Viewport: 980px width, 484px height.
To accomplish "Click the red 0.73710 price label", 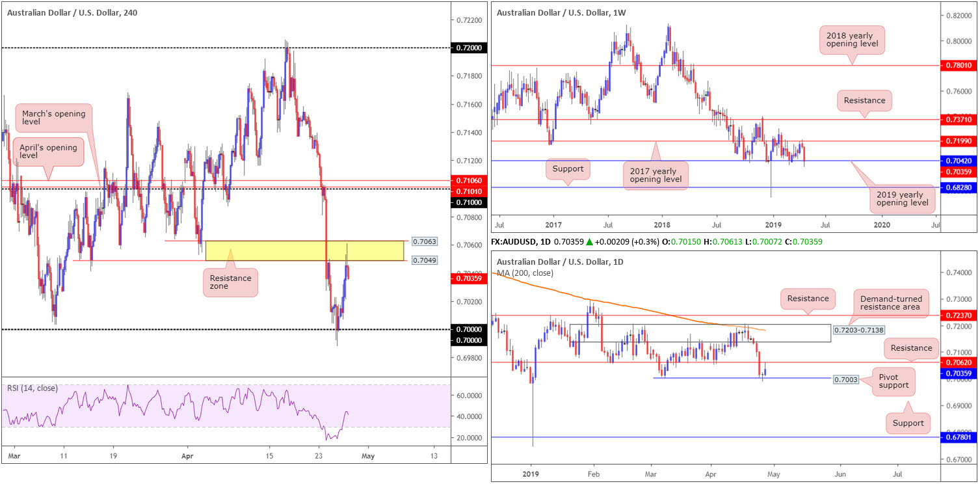I will coord(958,120).
